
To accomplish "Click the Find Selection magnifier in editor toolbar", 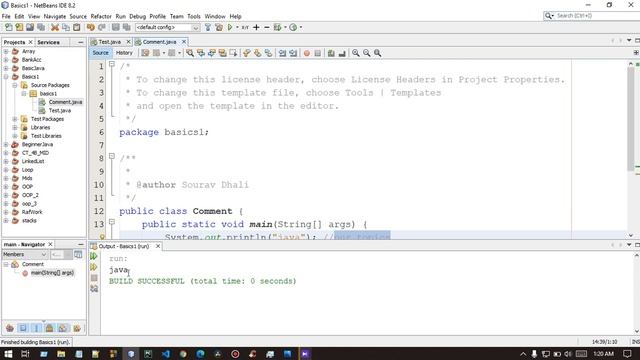I will tap(190, 53).
